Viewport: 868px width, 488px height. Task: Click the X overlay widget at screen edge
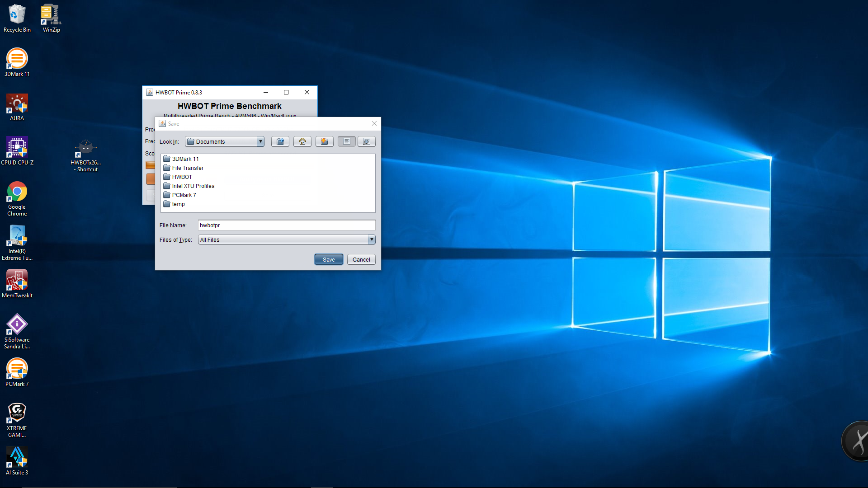[x=856, y=441]
